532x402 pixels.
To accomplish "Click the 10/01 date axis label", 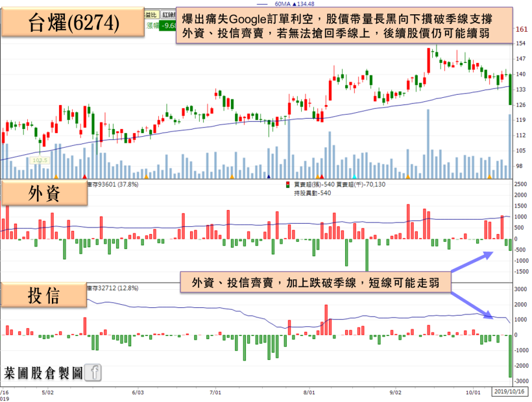I will click(x=473, y=392).
